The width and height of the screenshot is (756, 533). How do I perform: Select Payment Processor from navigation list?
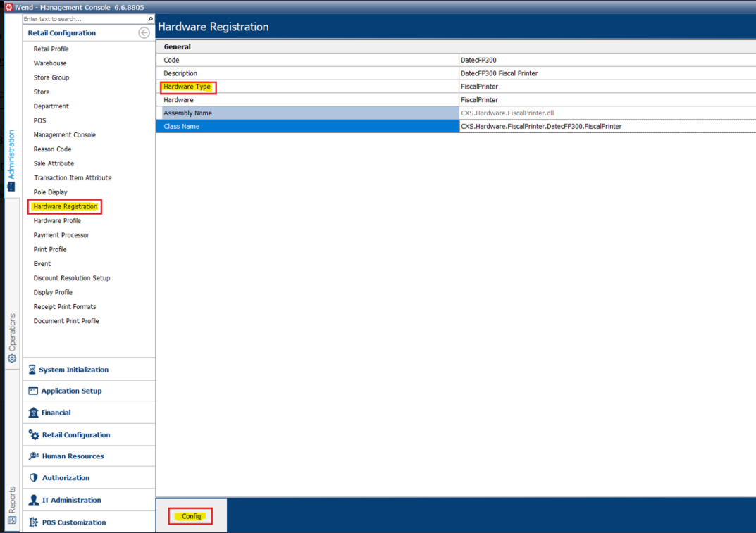[61, 235]
